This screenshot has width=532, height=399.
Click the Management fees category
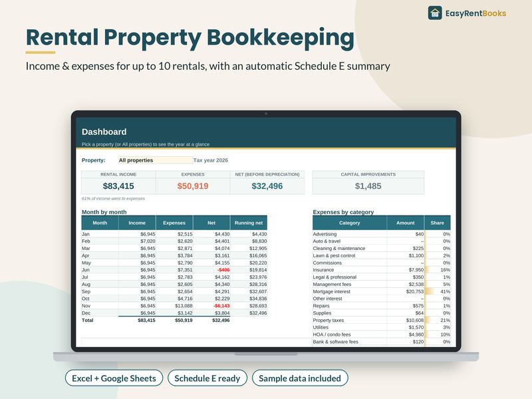tap(332, 285)
